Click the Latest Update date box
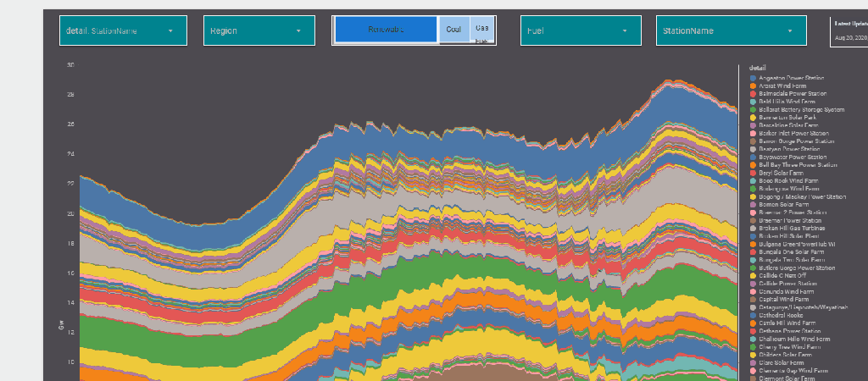This screenshot has width=868, height=381. tap(849, 31)
